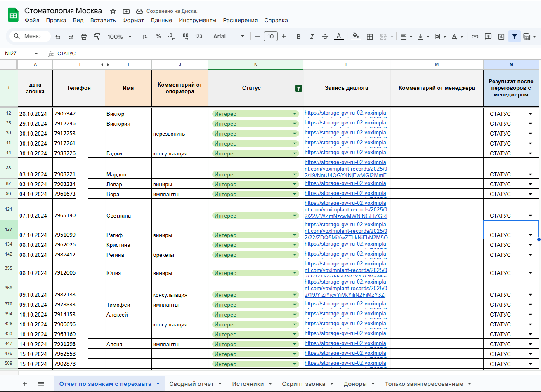541x392 pixels.
Task: Toggle bold formatting
Action: (299, 37)
